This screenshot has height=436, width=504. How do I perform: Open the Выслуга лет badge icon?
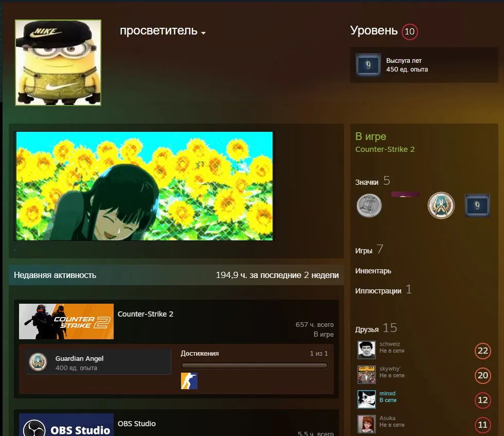click(x=368, y=65)
